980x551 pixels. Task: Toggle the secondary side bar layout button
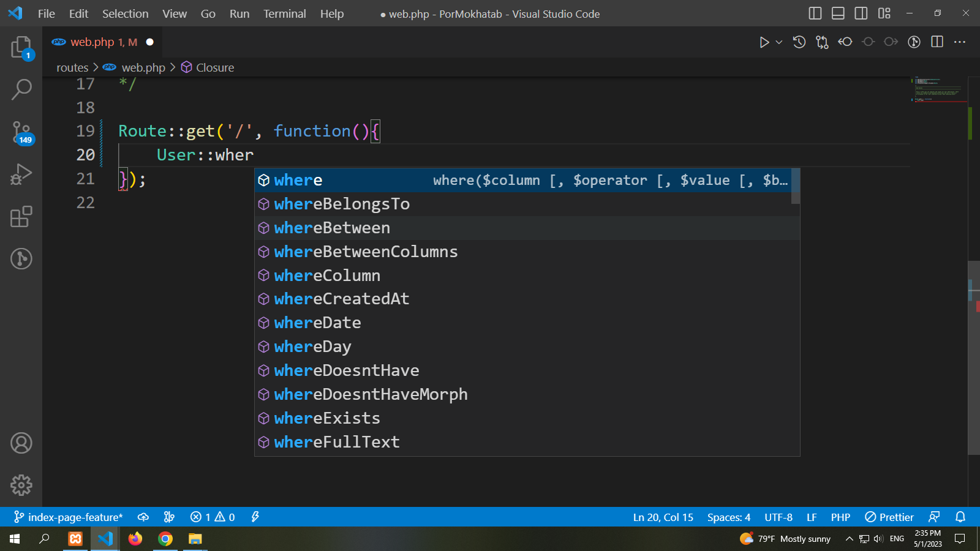tap(861, 13)
